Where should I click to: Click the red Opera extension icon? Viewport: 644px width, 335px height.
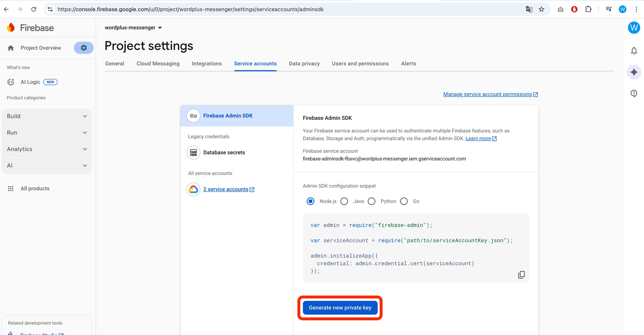[574, 9]
